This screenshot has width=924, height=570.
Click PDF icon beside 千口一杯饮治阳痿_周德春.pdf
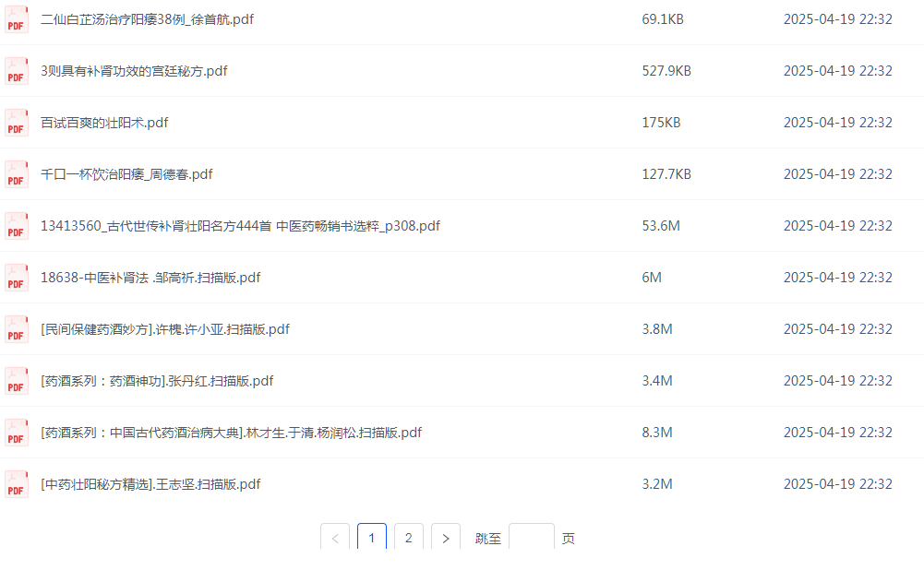click(x=17, y=174)
